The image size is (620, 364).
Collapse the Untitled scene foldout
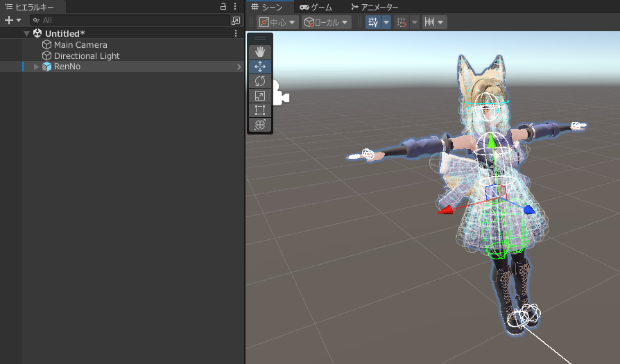point(26,33)
